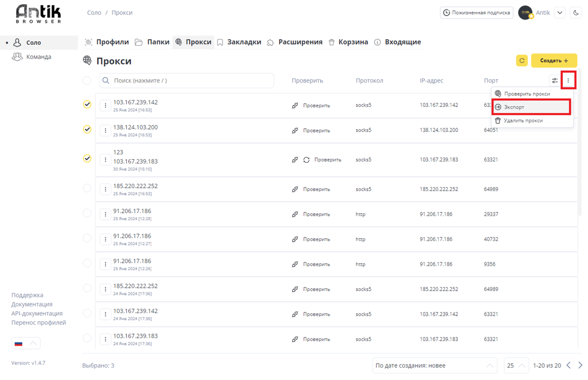Choose Проверить прокси from the dropdown menu
This screenshot has width=588, height=380.
[x=532, y=94]
